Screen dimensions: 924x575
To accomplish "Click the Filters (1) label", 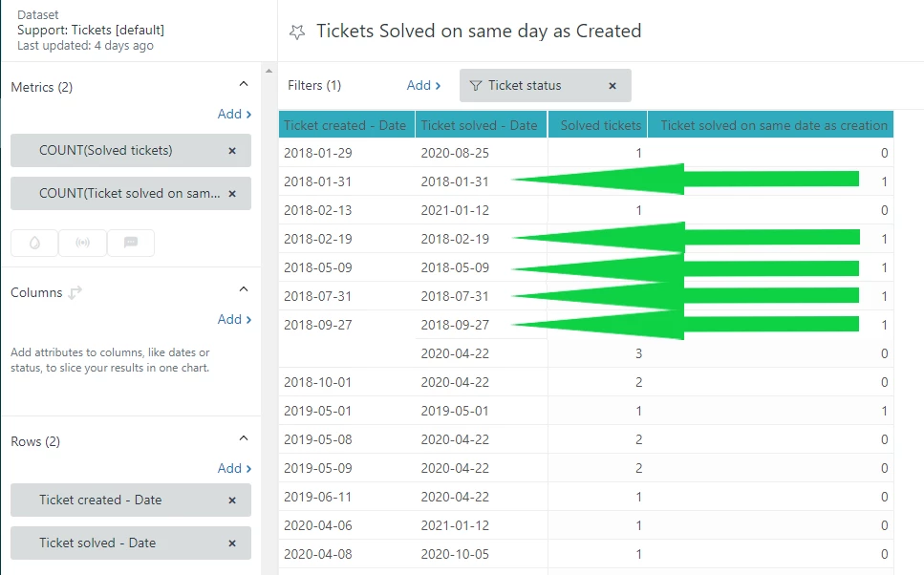I will (x=314, y=85).
